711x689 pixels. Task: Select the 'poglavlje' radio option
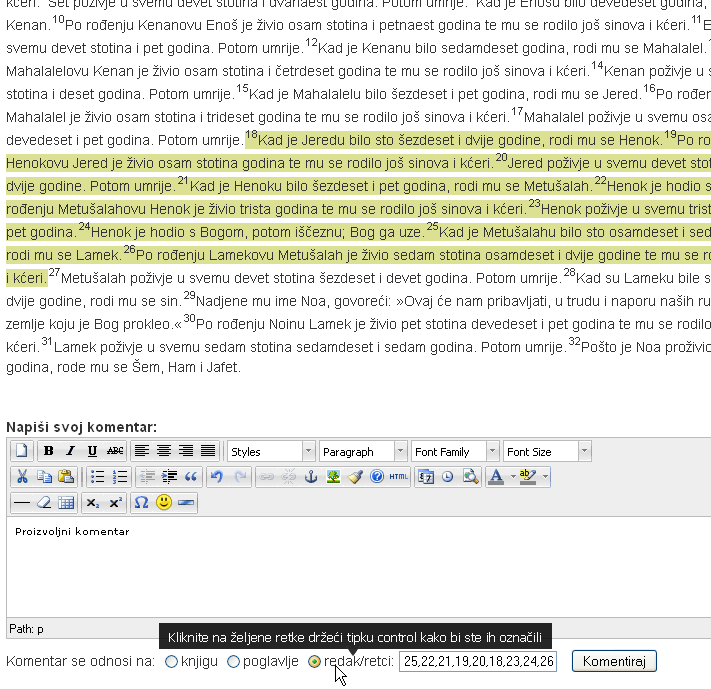point(233,661)
